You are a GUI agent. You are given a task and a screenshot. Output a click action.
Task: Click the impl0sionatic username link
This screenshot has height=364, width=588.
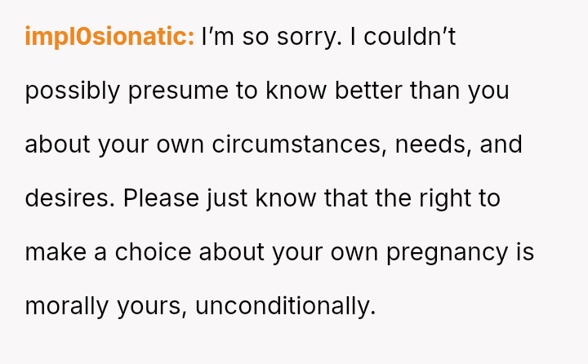coord(109,37)
